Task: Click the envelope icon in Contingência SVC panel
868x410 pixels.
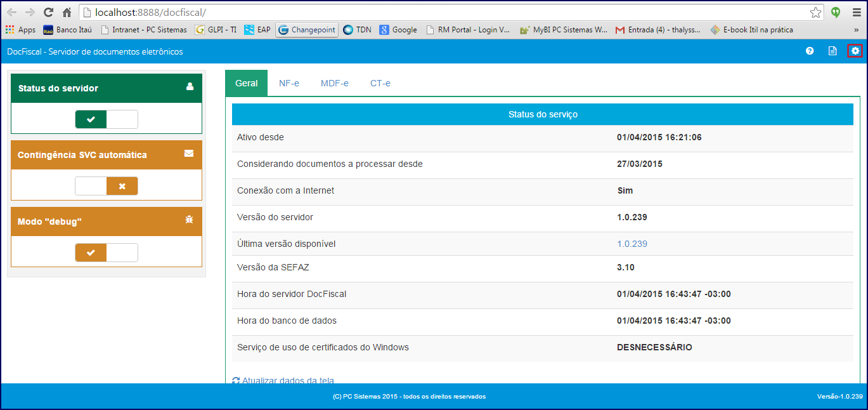Action: click(189, 154)
